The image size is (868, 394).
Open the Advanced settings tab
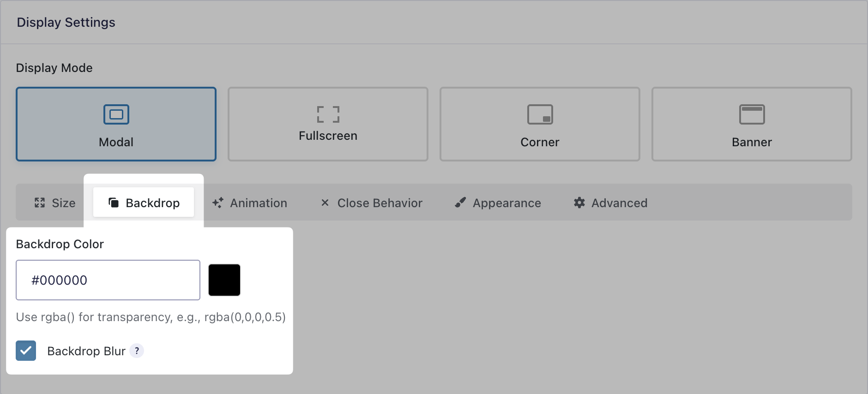click(610, 203)
